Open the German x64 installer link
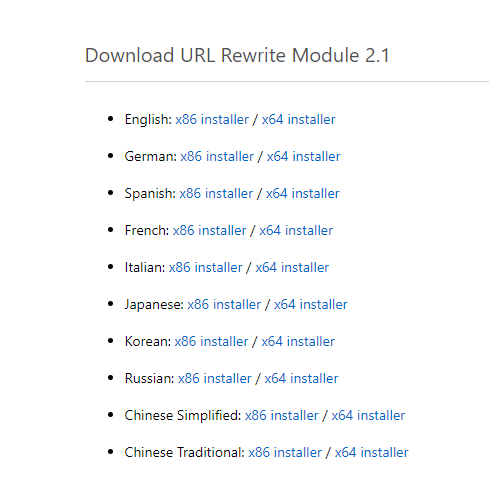The width and height of the screenshot is (489, 490). [303, 156]
